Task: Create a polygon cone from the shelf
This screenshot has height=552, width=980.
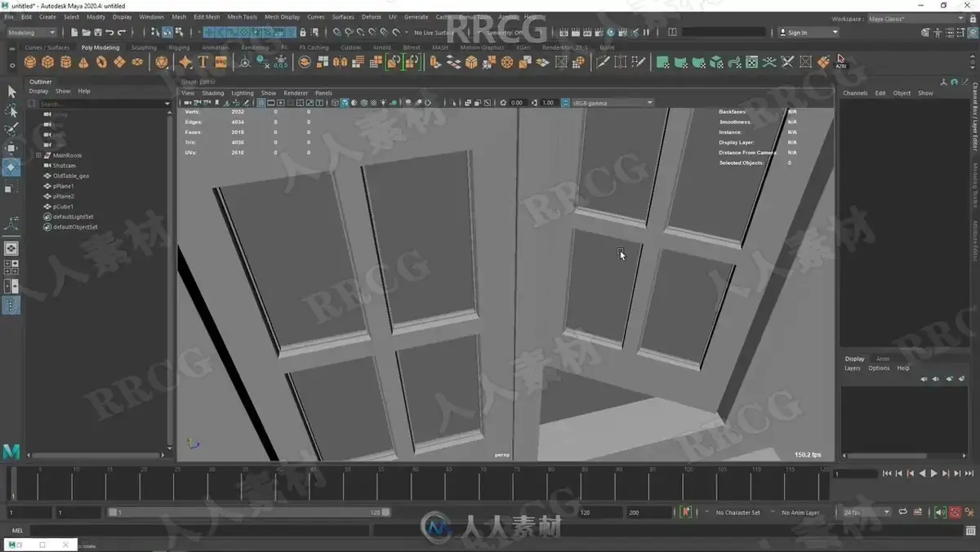Action: pyautogui.click(x=83, y=62)
